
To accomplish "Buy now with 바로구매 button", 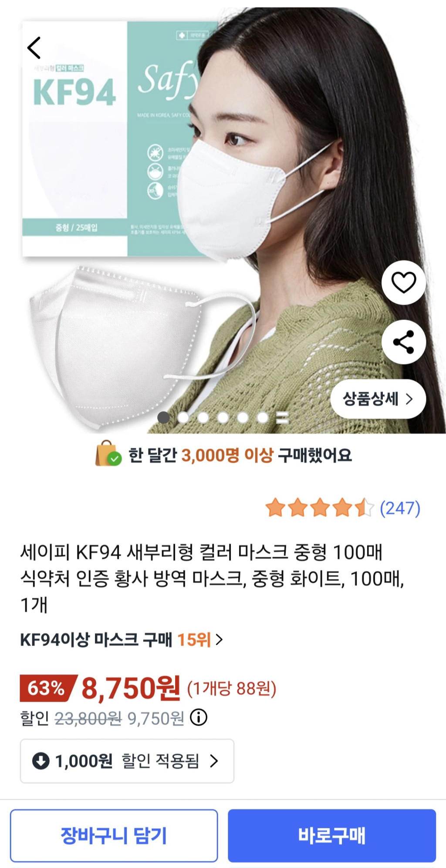I will tap(332, 835).
